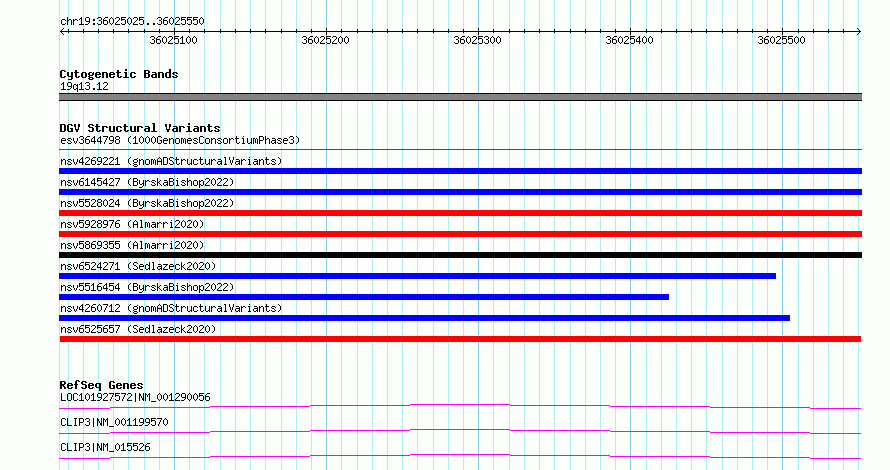This screenshot has height=470, width=890.
Task: Open the nsv4269221 gnomAD variant label
Action: point(171,161)
